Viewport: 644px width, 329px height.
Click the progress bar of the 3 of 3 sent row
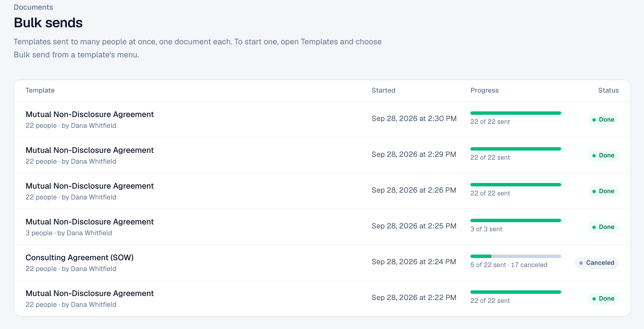(516, 220)
